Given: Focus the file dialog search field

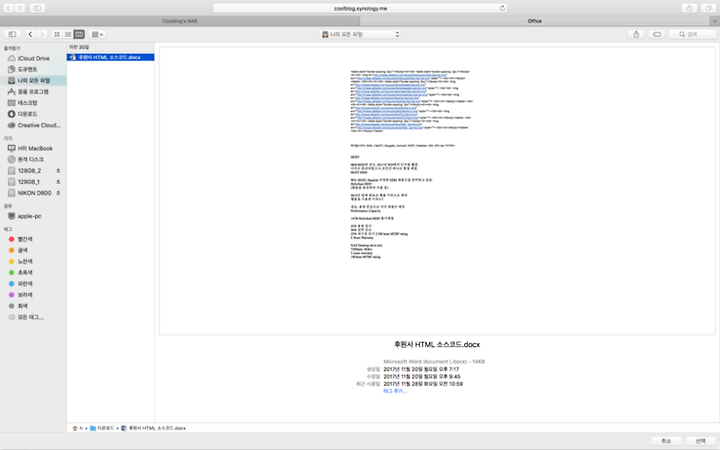Looking at the screenshot, I should 692,34.
